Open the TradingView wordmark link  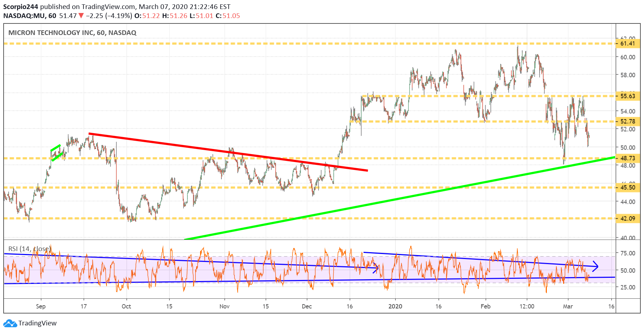(x=38, y=323)
